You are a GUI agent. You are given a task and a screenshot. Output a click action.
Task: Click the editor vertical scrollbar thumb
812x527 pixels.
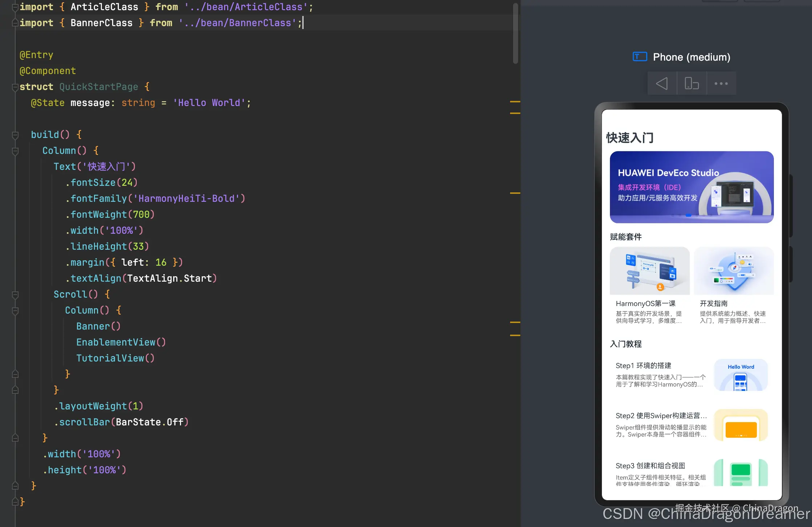pos(515,33)
